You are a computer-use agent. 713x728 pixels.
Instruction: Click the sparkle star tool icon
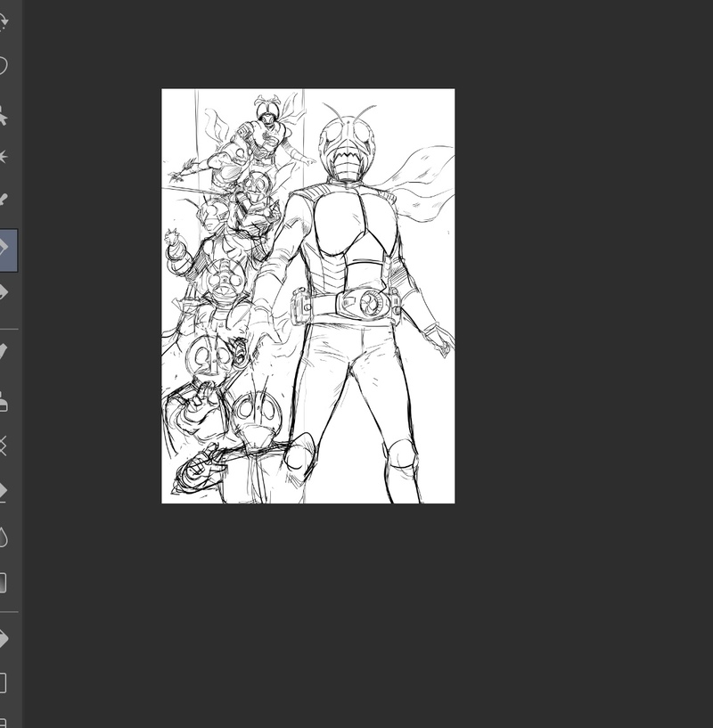3,157
